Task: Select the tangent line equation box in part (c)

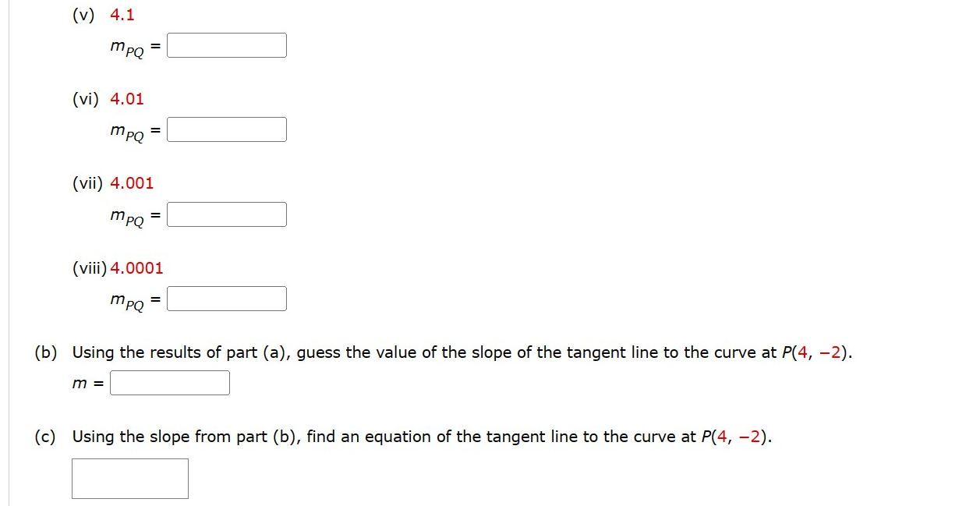Action: point(129,478)
